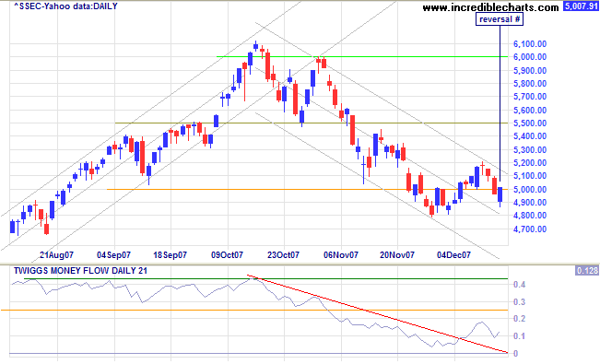Click the 5,700.00 price axis label
The height and width of the screenshot is (364, 600).
pos(530,97)
